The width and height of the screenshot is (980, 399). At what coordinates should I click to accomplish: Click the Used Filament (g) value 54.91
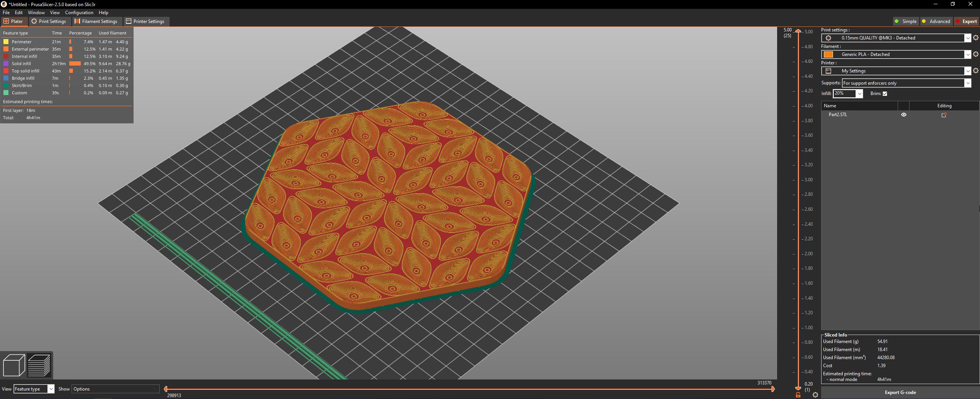point(882,342)
